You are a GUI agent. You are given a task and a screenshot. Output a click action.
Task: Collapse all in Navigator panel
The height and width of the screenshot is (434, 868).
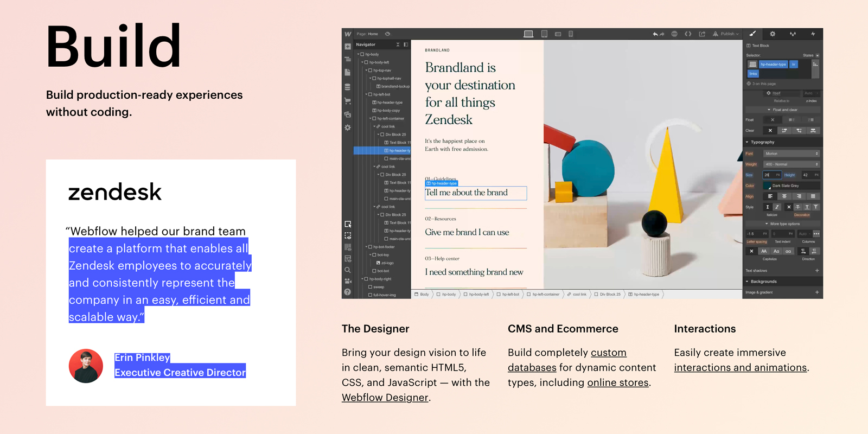click(x=398, y=44)
